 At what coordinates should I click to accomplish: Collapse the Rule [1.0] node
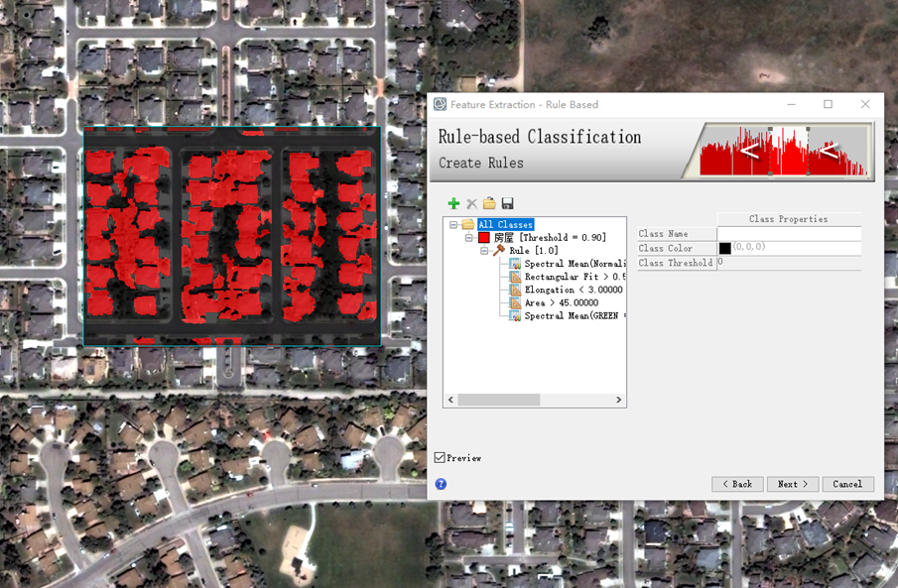484,250
